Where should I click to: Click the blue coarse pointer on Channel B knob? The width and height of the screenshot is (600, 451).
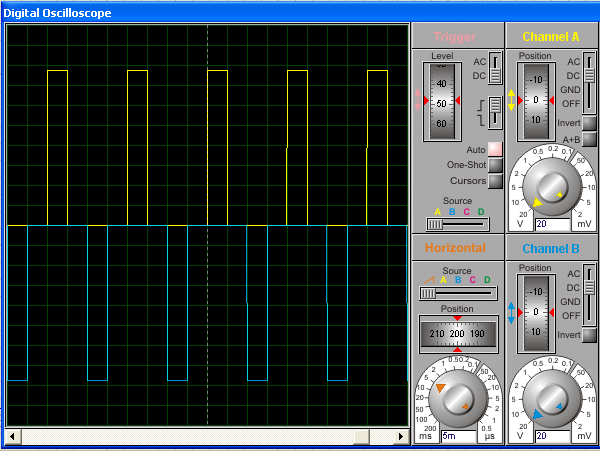point(537,414)
